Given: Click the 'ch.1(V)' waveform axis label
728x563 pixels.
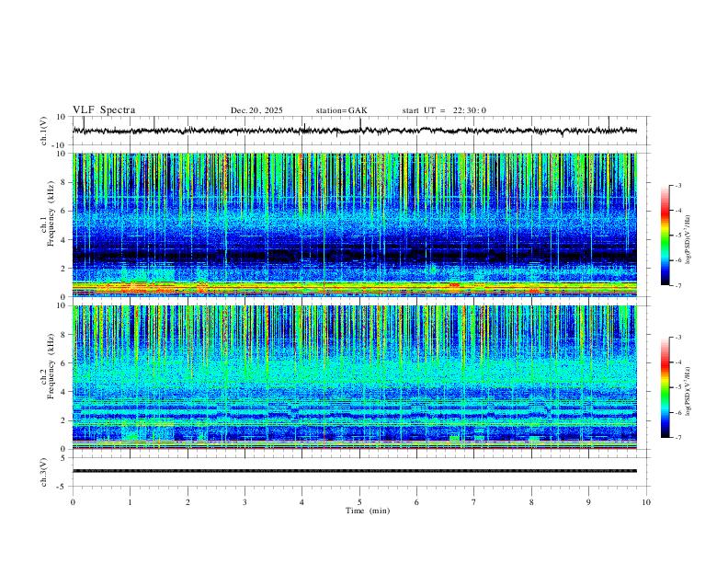Looking at the screenshot, I should coord(44,131).
